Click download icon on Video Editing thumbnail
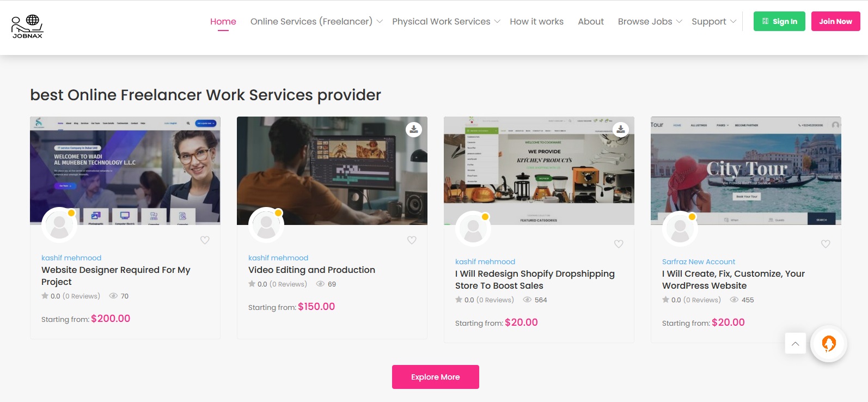This screenshot has width=868, height=402. [x=414, y=129]
